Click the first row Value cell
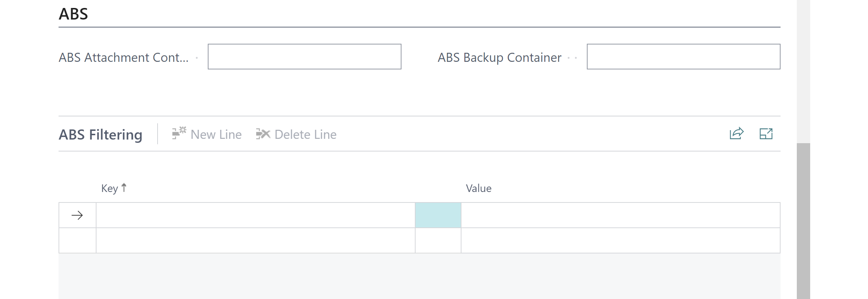 [620, 215]
